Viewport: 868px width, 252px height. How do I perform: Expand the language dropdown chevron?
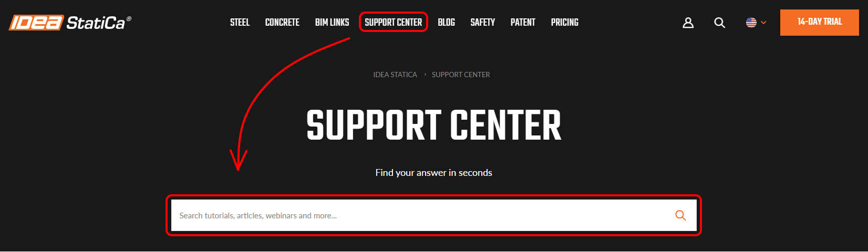(x=763, y=23)
